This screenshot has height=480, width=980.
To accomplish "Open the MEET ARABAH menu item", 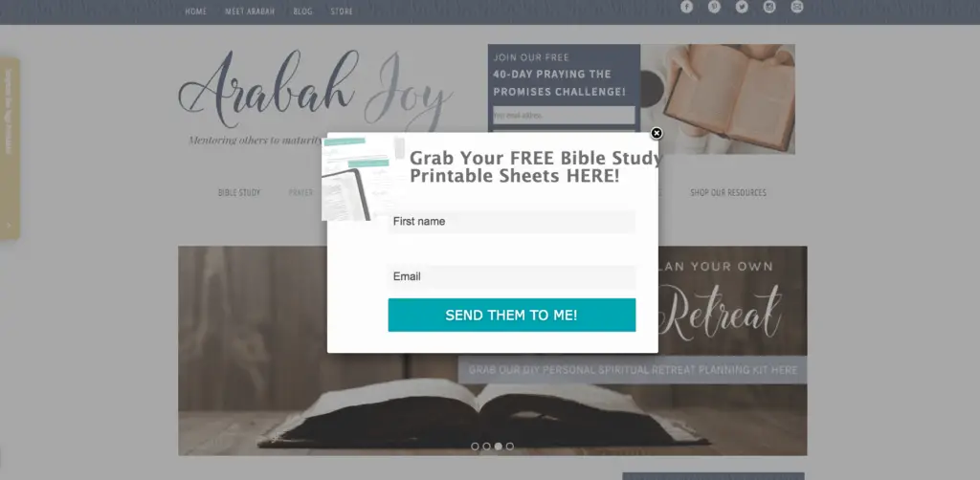I will pyautogui.click(x=250, y=11).
